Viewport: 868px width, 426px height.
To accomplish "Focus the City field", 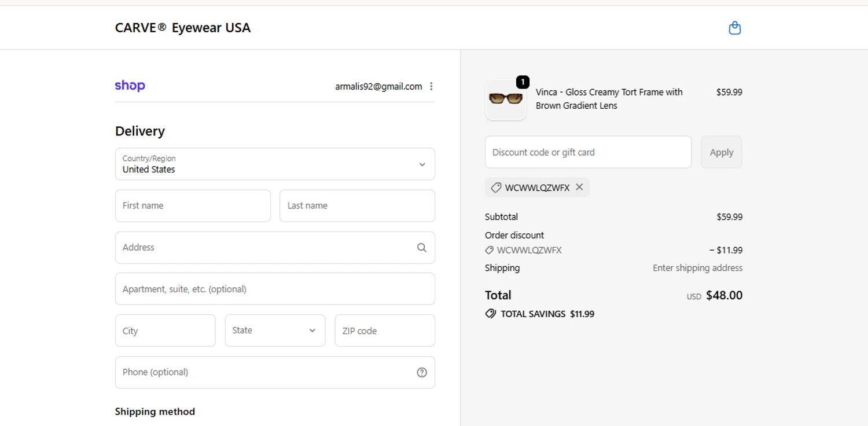I will point(165,330).
